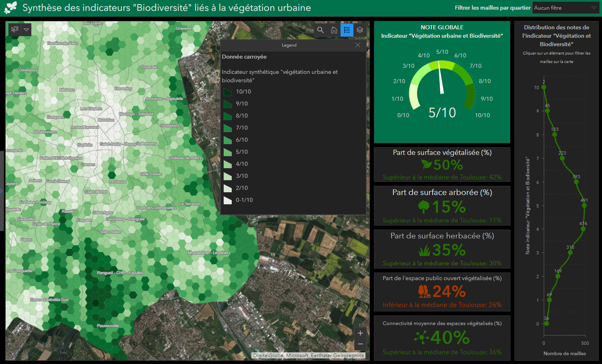Open the map layers list icon
This screenshot has width=602, height=364.
pyautogui.click(x=359, y=30)
